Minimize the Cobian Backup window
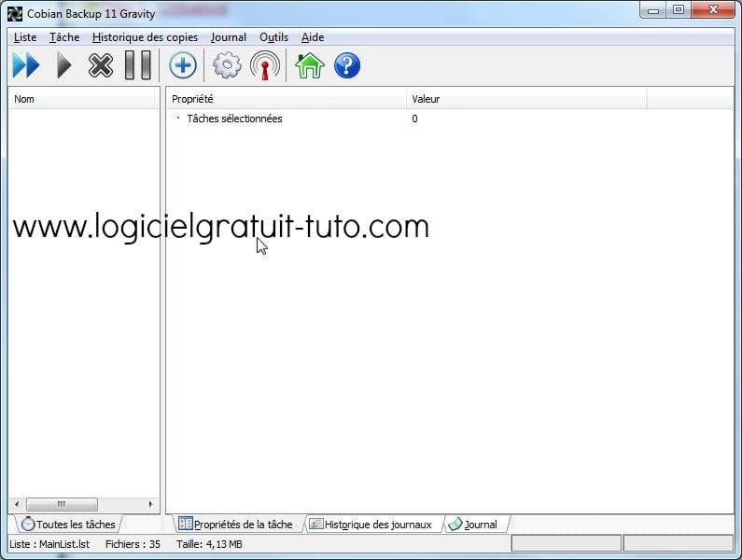This screenshot has width=742, height=560. pos(652,10)
